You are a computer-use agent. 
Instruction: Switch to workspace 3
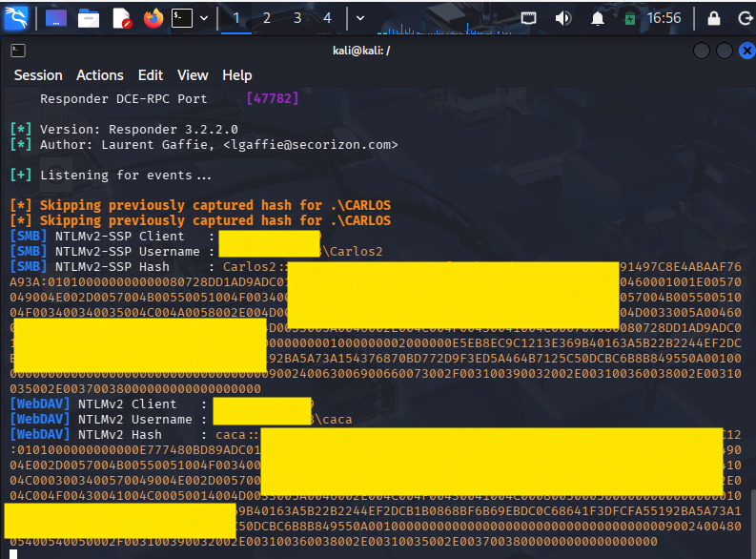(x=297, y=18)
